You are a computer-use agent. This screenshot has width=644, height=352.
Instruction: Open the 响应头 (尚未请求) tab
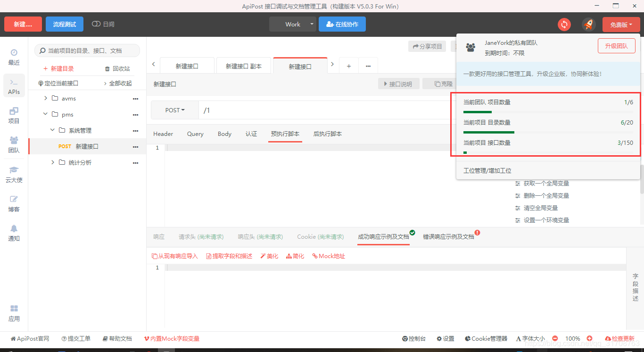(260, 237)
